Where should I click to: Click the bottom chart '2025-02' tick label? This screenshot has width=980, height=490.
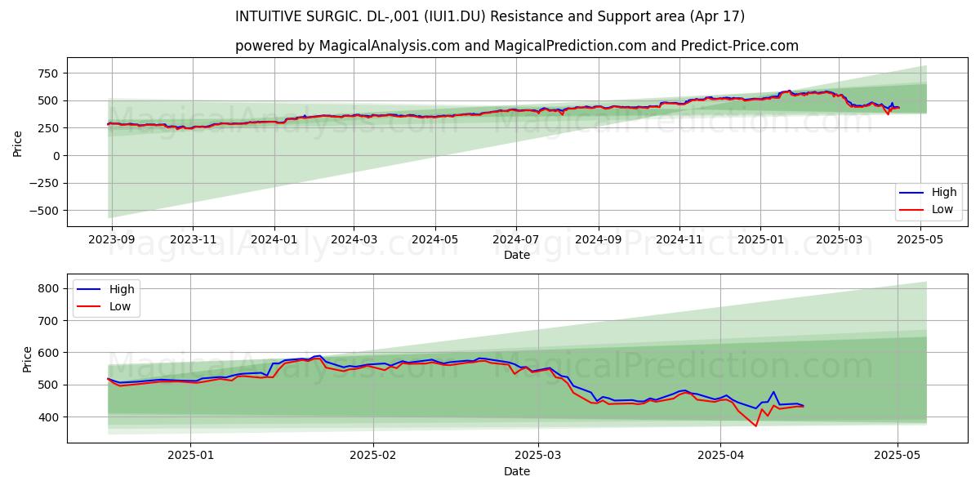(372, 455)
